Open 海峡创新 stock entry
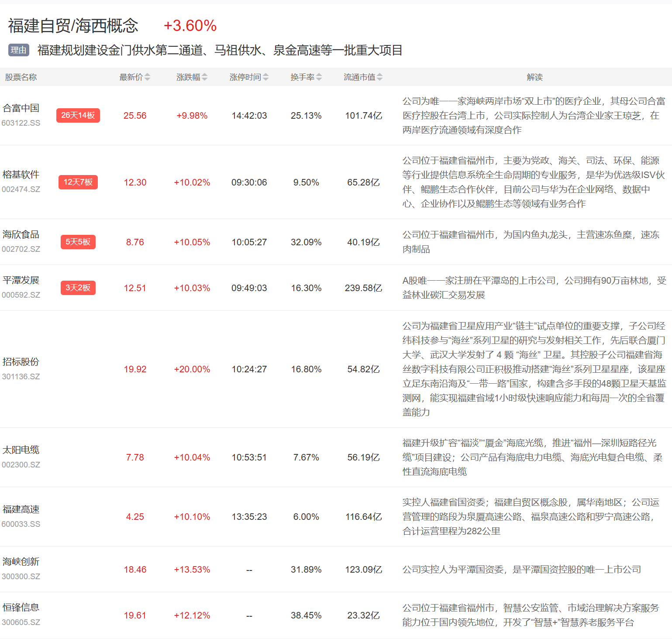Screen dimensions: 672x639 pyautogui.click(x=21, y=562)
